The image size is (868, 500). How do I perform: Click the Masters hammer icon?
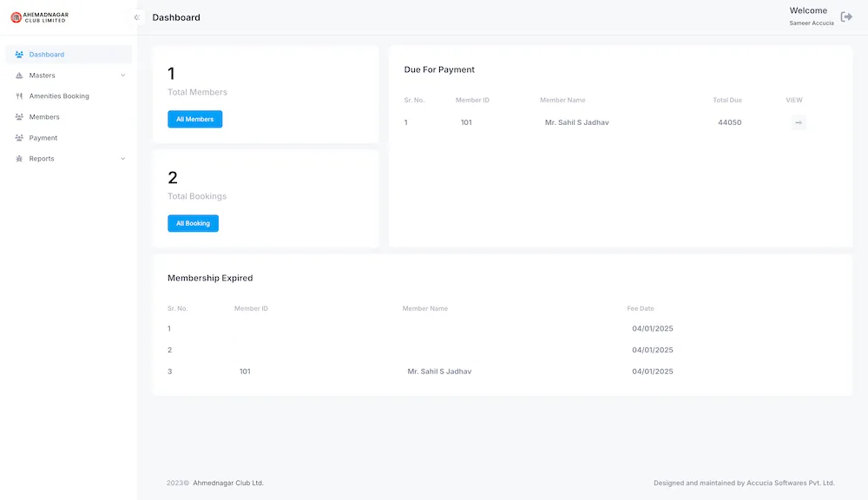coord(18,75)
